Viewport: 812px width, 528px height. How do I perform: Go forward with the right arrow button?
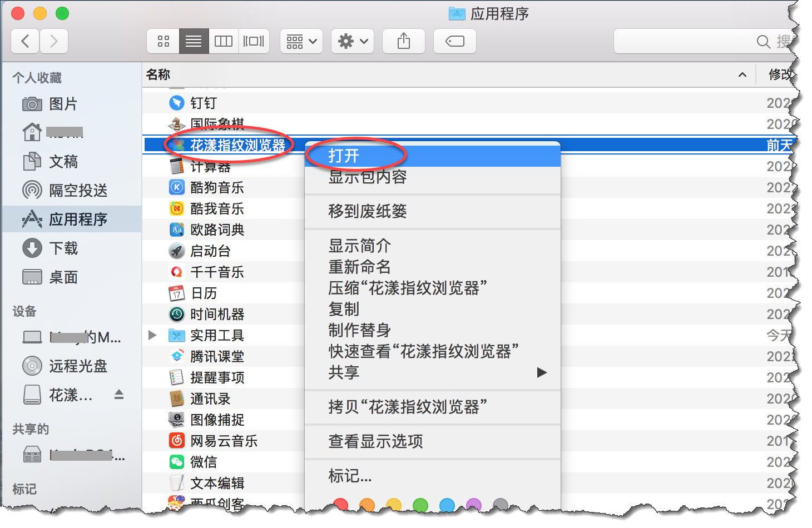(54, 41)
